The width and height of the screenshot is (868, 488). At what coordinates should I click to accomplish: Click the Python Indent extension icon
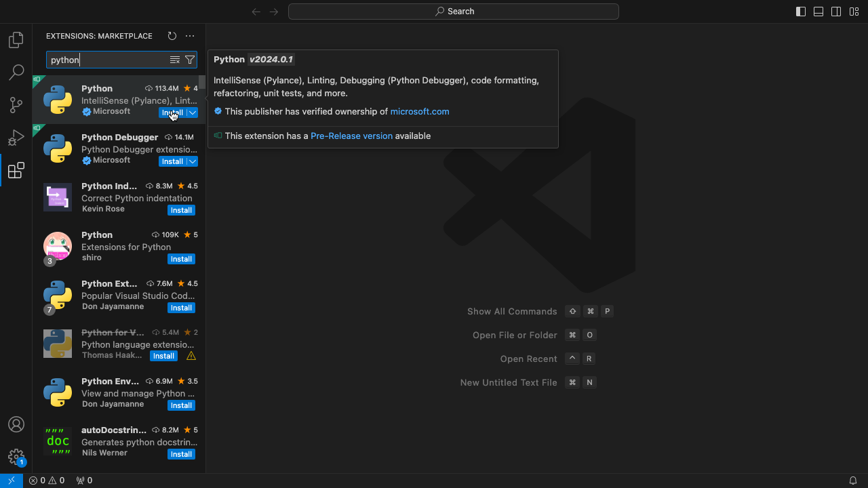click(58, 197)
